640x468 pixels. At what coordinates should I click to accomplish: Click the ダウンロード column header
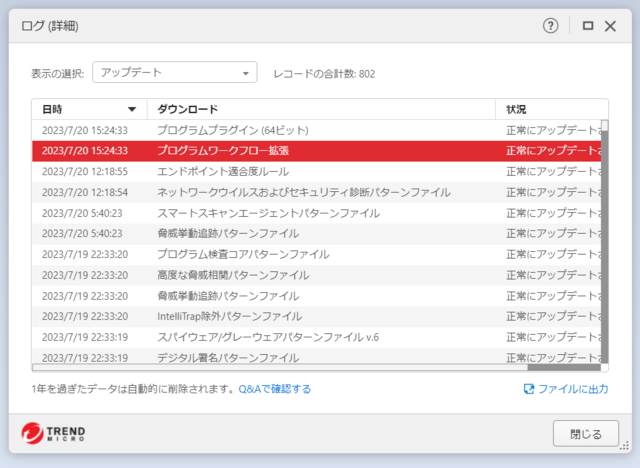(x=321, y=109)
